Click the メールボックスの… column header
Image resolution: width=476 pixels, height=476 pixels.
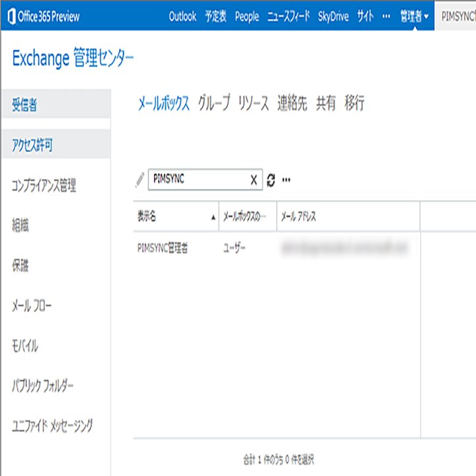point(248,216)
